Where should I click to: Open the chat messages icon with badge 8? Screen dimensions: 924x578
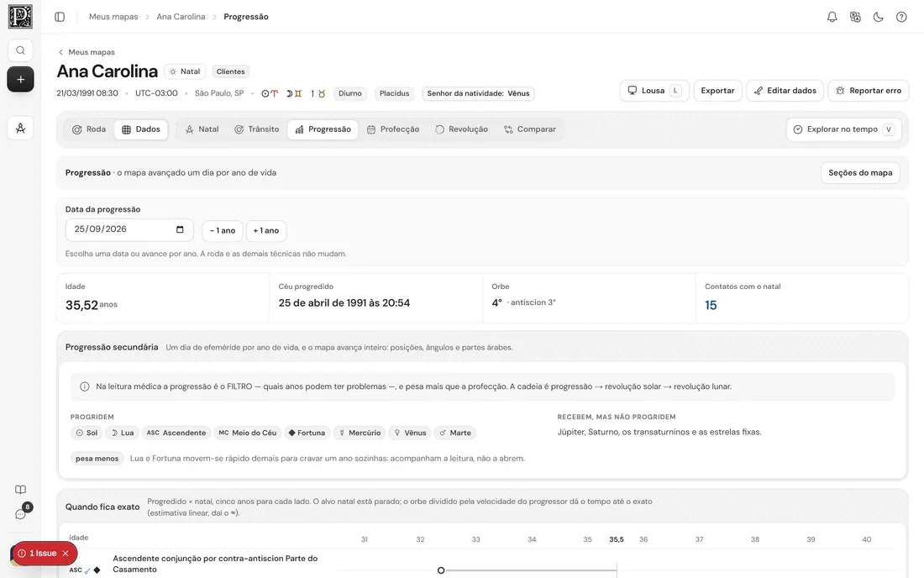click(21, 514)
